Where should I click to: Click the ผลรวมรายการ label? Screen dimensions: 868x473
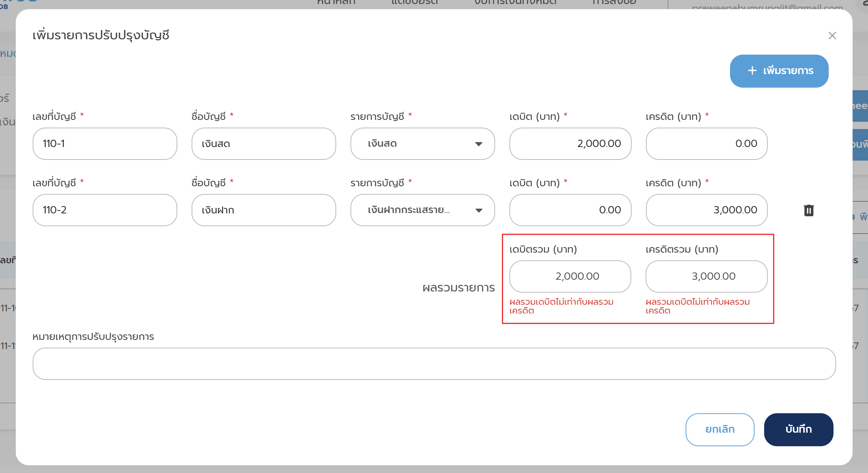click(458, 288)
